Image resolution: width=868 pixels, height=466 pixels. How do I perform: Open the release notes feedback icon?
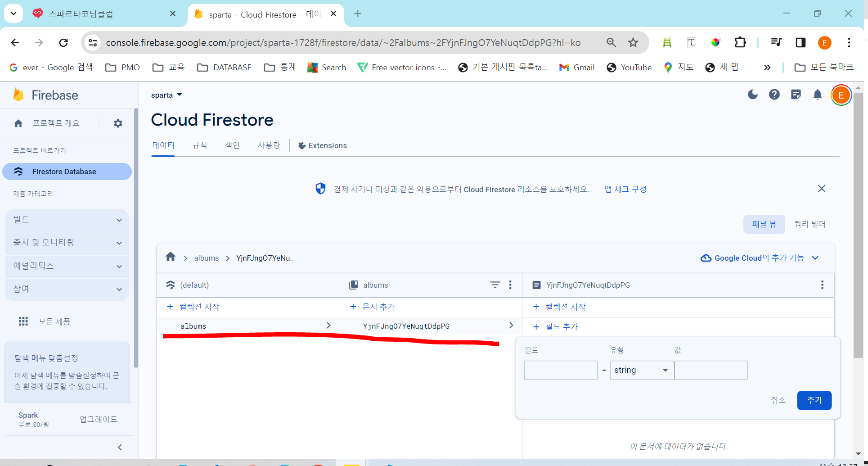(796, 95)
